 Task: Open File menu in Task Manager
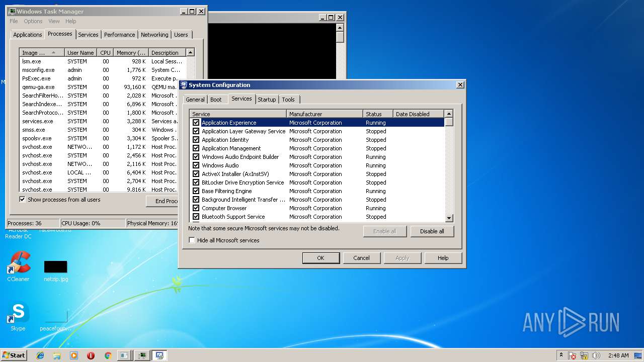pos(14,21)
